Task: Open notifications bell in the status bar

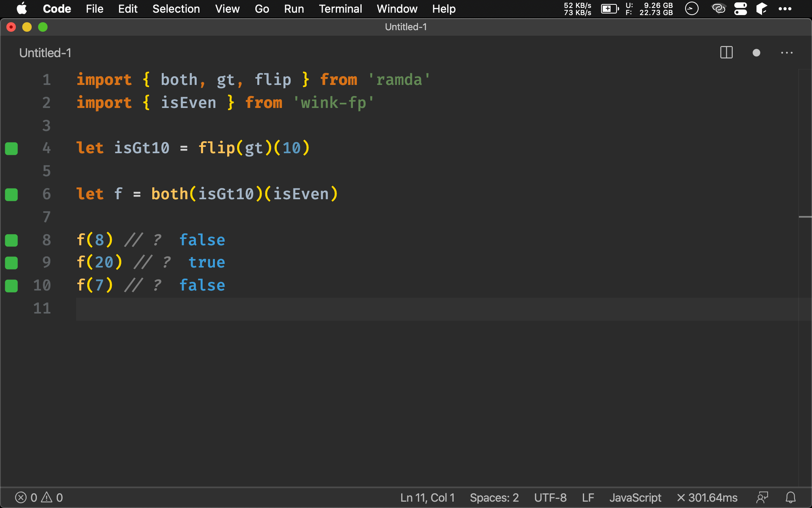Action: click(791, 498)
